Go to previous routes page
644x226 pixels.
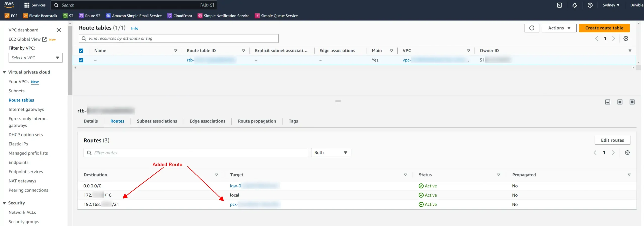pyautogui.click(x=595, y=153)
